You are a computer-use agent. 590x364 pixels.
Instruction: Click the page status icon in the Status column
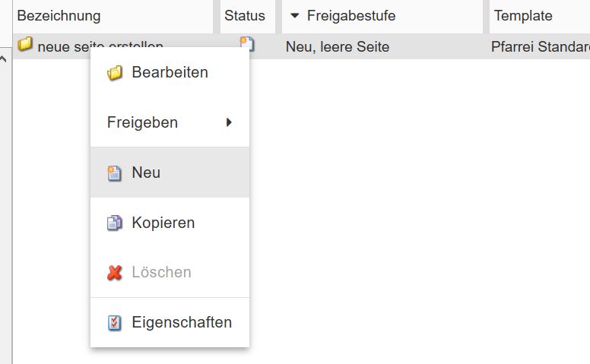click(248, 44)
